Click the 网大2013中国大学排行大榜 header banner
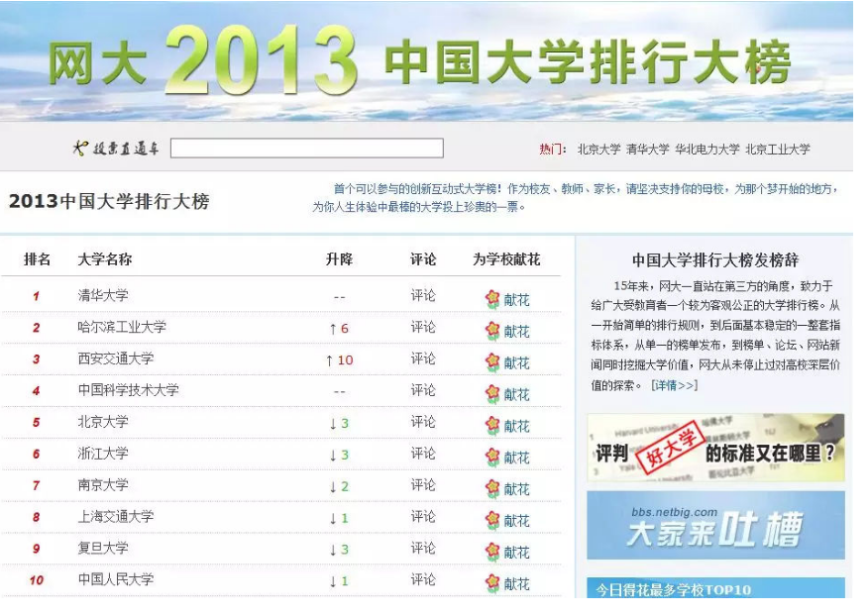Image resolution: width=868 pixels, height=614 pixels. point(426,61)
